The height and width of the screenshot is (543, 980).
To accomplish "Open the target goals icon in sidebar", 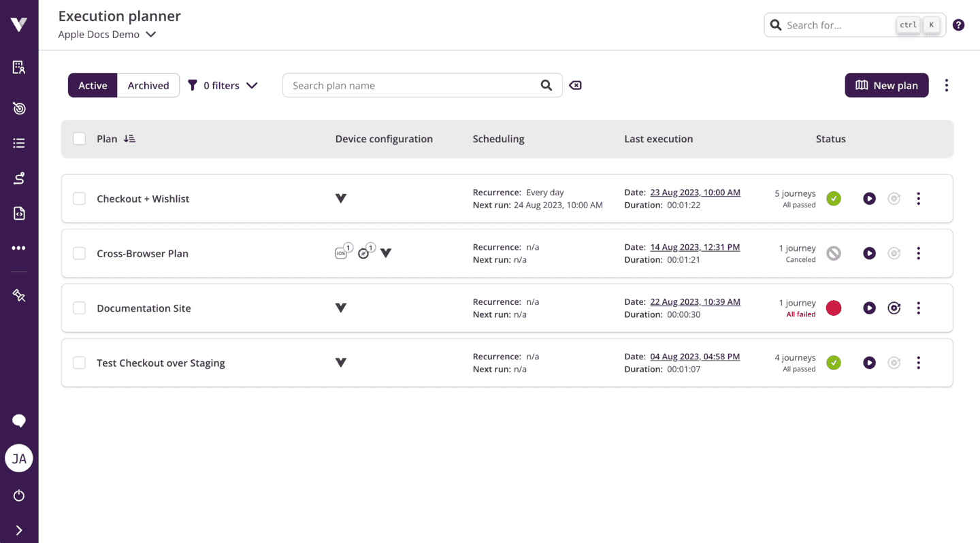I will pyautogui.click(x=18, y=108).
